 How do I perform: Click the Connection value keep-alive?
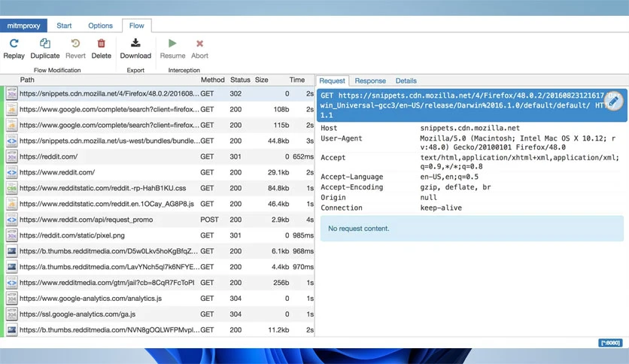[x=441, y=208]
